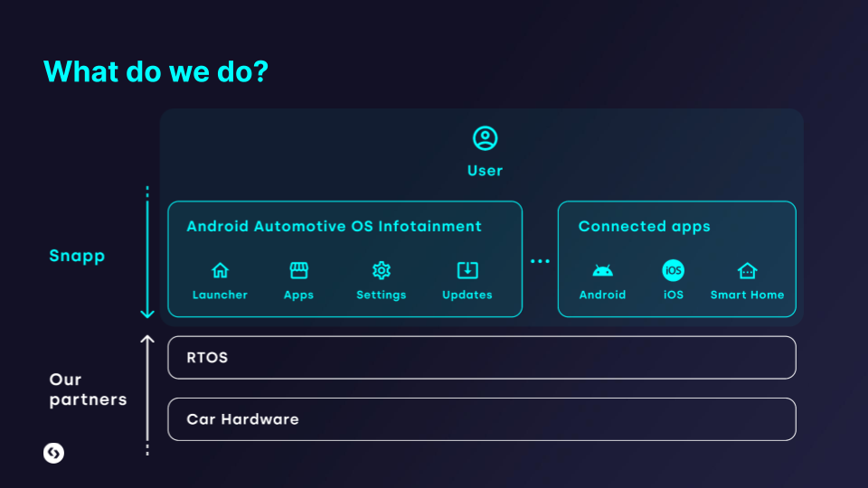Viewport: 868px width, 488px height.
Task: Click 'Android Automotive OS Infotainment' title
Action: pos(334,226)
